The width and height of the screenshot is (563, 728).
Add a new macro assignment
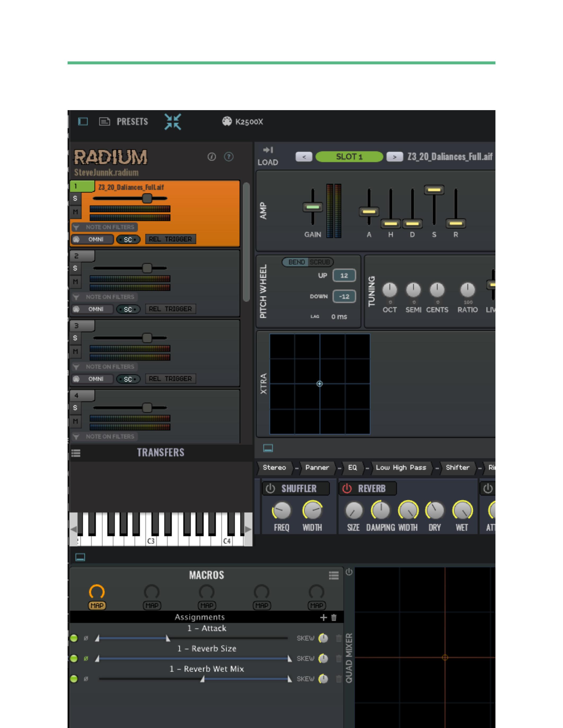click(x=323, y=617)
